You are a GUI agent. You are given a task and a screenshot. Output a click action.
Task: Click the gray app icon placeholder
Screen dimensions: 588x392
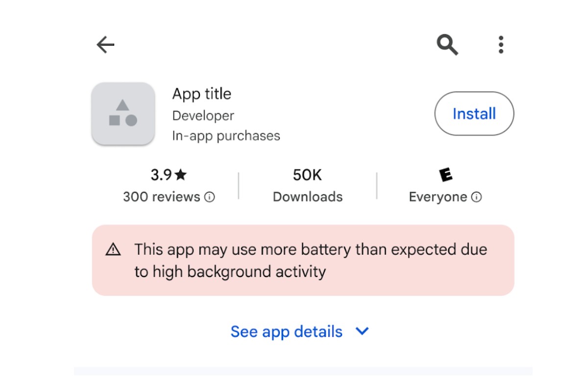(x=123, y=114)
